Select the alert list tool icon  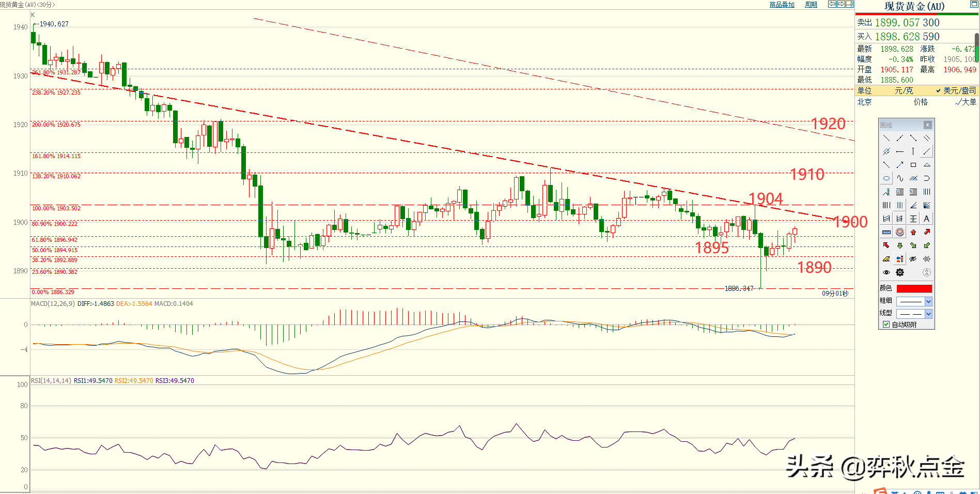pyautogui.click(x=900, y=259)
